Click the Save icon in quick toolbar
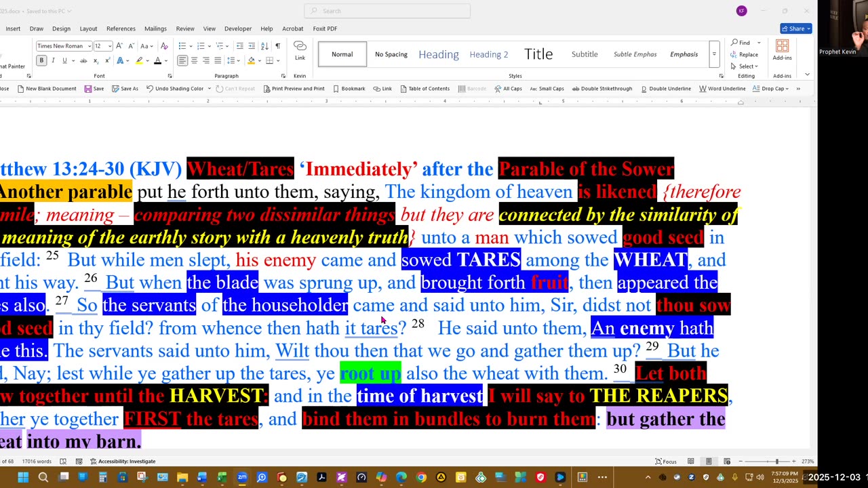The image size is (868, 488). tap(94, 89)
